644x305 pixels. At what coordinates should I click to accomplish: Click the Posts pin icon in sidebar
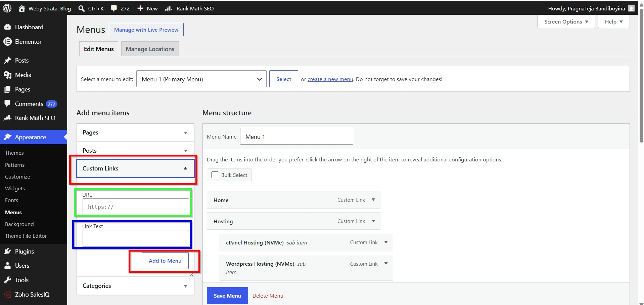click(x=7, y=61)
